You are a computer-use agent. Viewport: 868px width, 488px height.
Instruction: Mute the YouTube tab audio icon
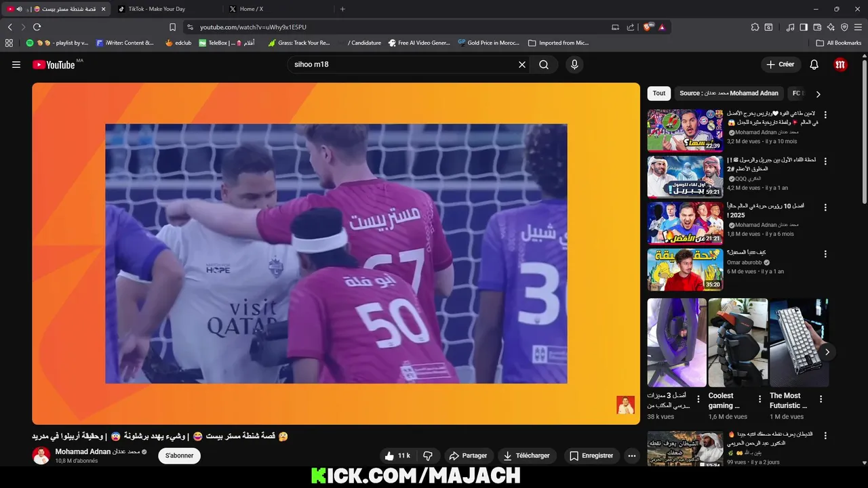(x=19, y=9)
